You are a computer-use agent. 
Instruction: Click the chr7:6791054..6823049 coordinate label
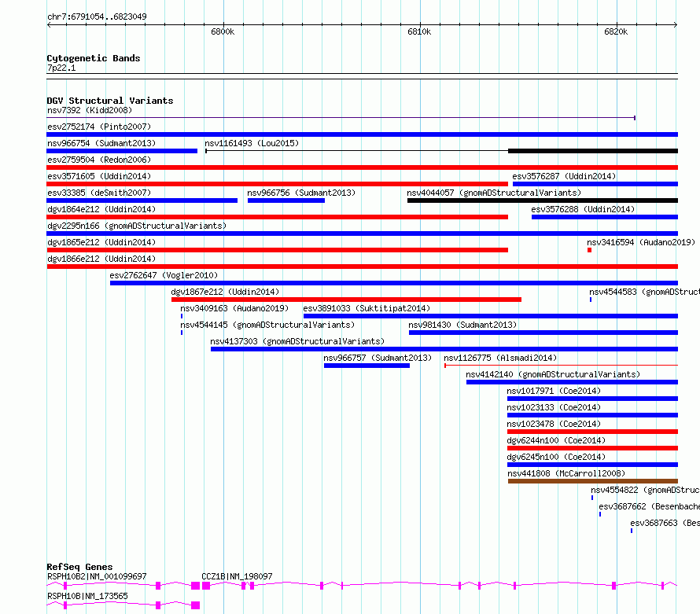pos(97,17)
